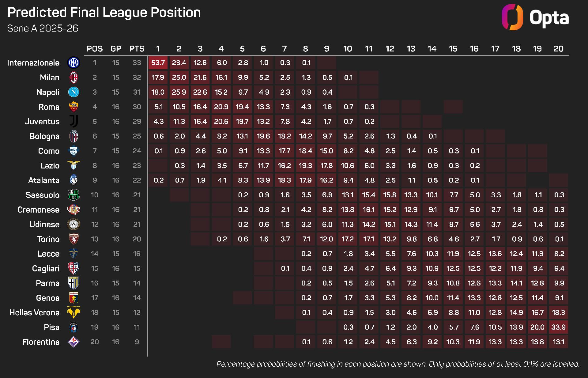Click the Napoli club crest
This screenshot has width=588, height=378.
[73, 92]
